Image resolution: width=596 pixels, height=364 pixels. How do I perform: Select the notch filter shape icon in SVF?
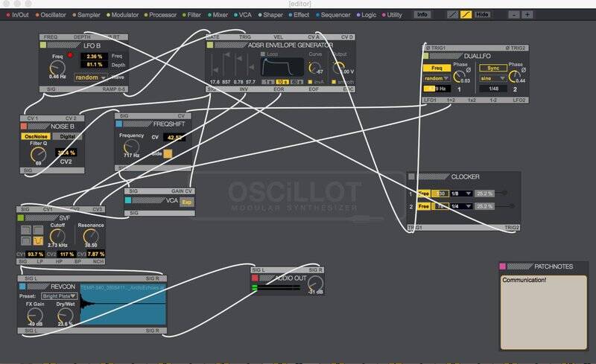[x=36, y=241]
